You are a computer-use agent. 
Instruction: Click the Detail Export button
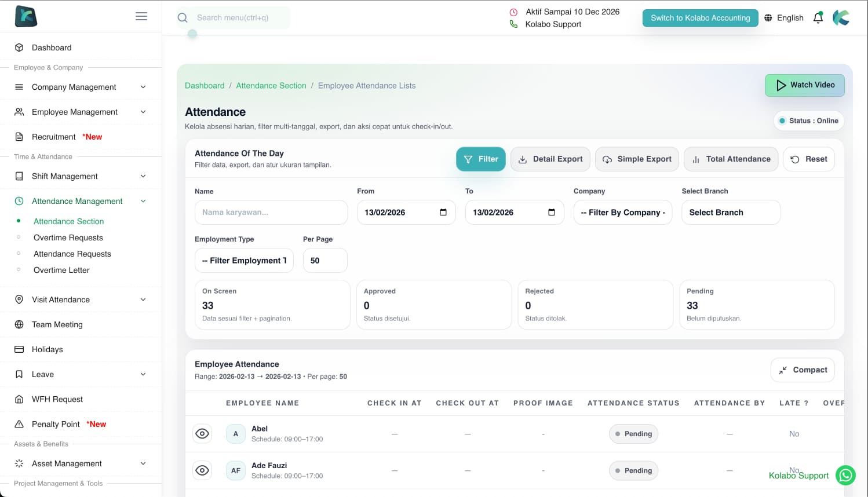pos(550,159)
